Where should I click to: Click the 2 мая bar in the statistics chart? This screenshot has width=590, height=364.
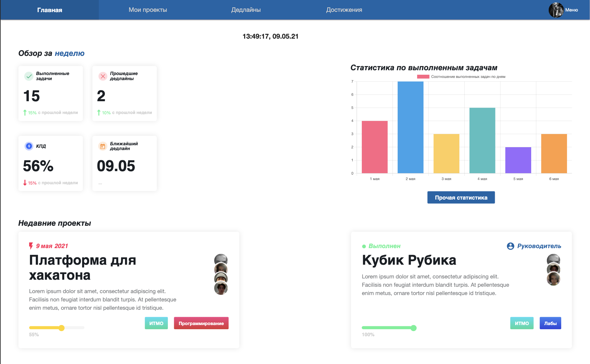tap(411, 126)
